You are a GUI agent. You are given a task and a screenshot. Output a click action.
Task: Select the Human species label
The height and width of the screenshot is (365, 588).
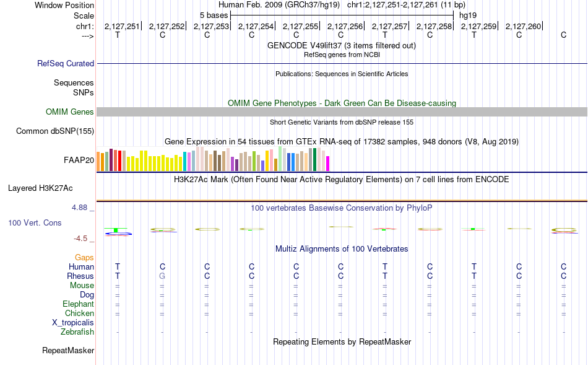[81, 266]
